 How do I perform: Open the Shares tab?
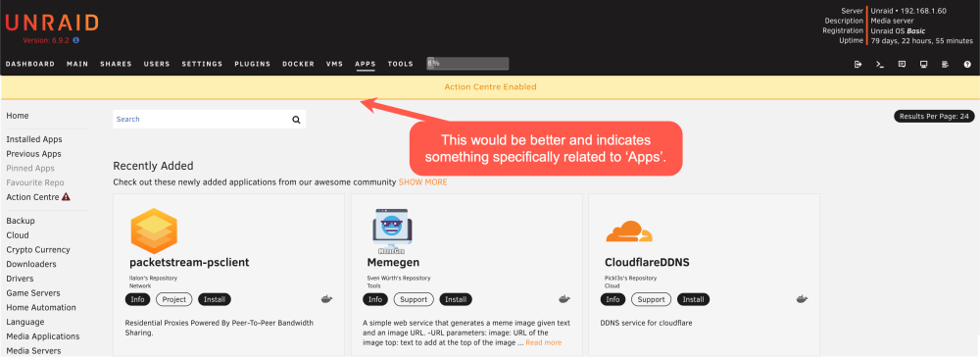coord(116,64)
